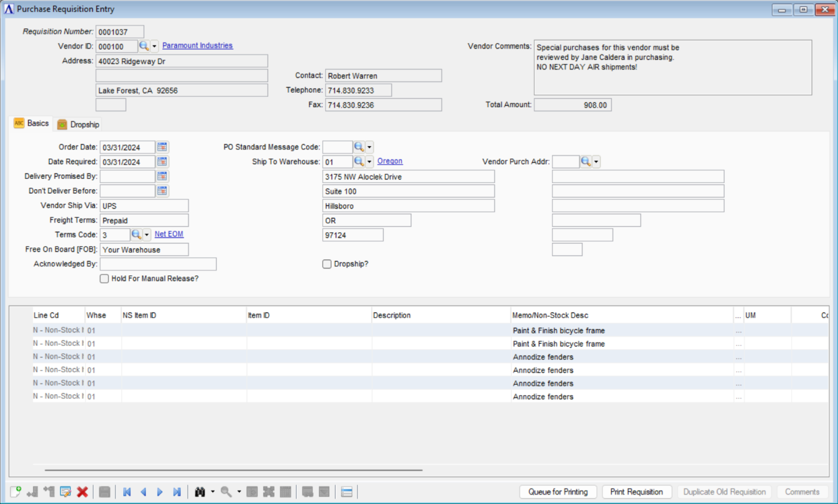Go to the first record
Screen dimensions: 838x504
point(127,491)
